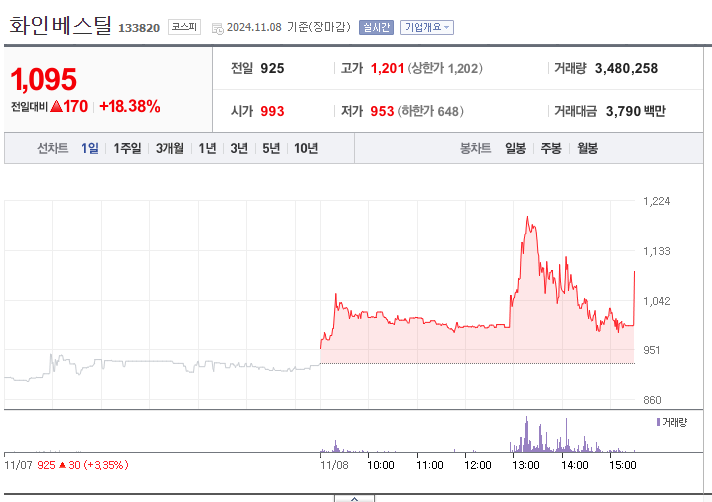This screenshot has height=502, width=712.
Task: Click the 2024.11.08 기준(장마감) date text
Action: (288, 27)
